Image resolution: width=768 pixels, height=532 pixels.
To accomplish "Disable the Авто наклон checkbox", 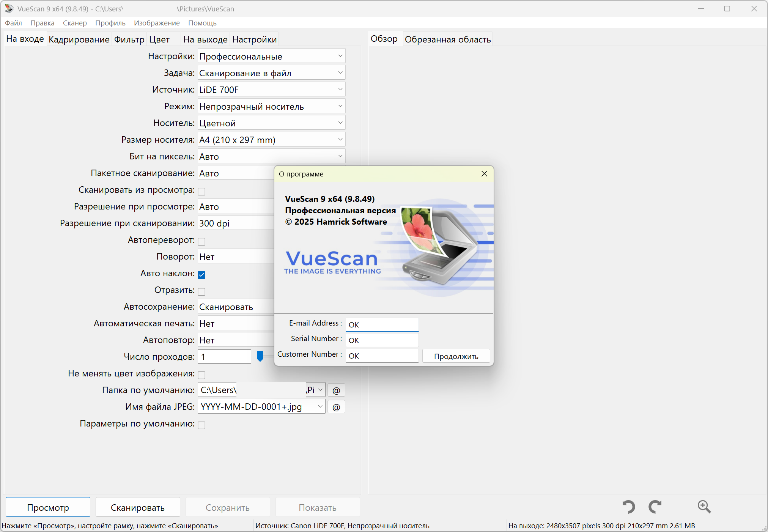I will coord(202,275).
